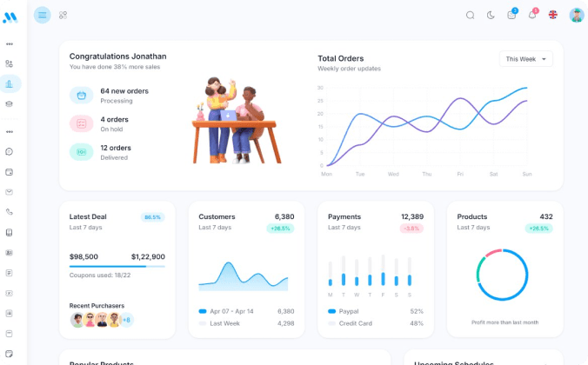Viewport: 588px width, 365px height.
Task: Click the teal icon for delivered orders
Action: 82,152
